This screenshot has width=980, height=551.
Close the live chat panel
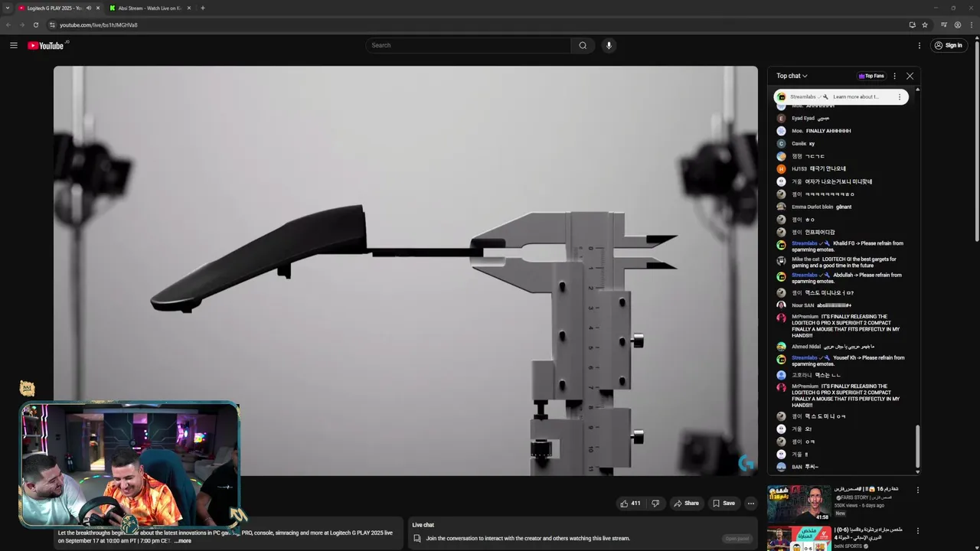tap(910, 76)
